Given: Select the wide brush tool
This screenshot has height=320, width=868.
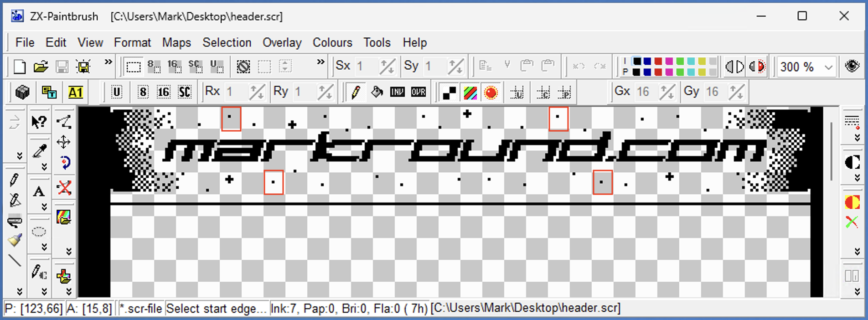Looking at the screenshot, I should click(15, 240).
